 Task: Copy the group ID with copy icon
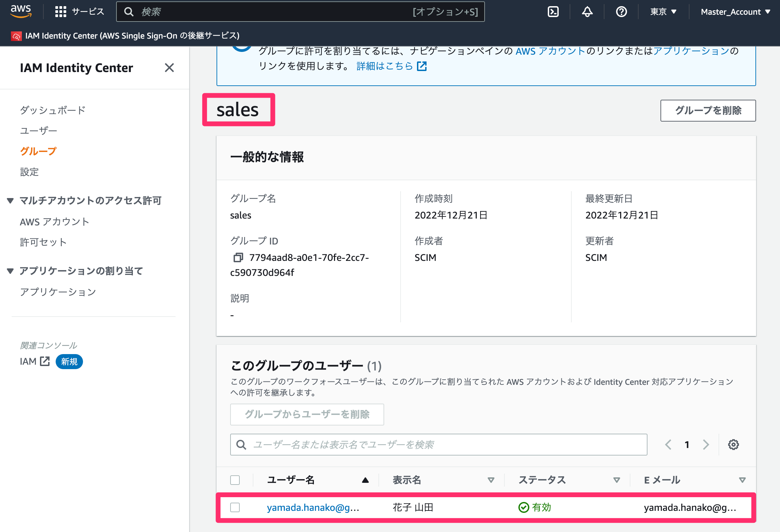click(238, 257)
